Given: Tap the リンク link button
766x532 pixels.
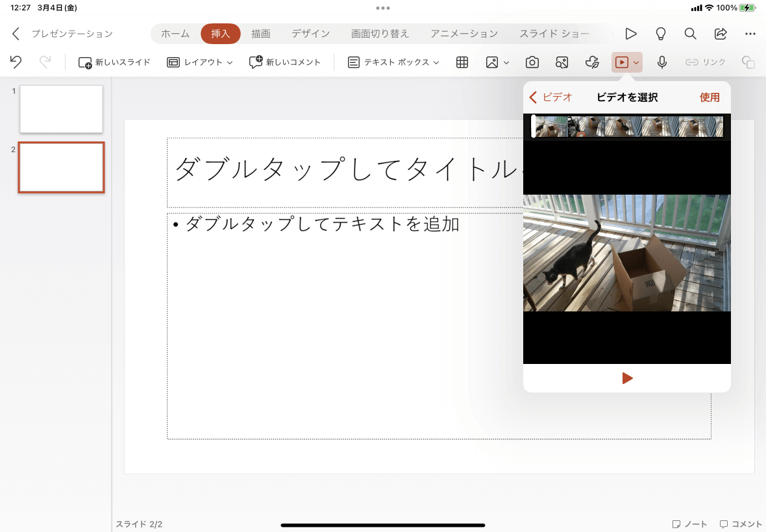Looking at the screenshot, I should point(706,62).
